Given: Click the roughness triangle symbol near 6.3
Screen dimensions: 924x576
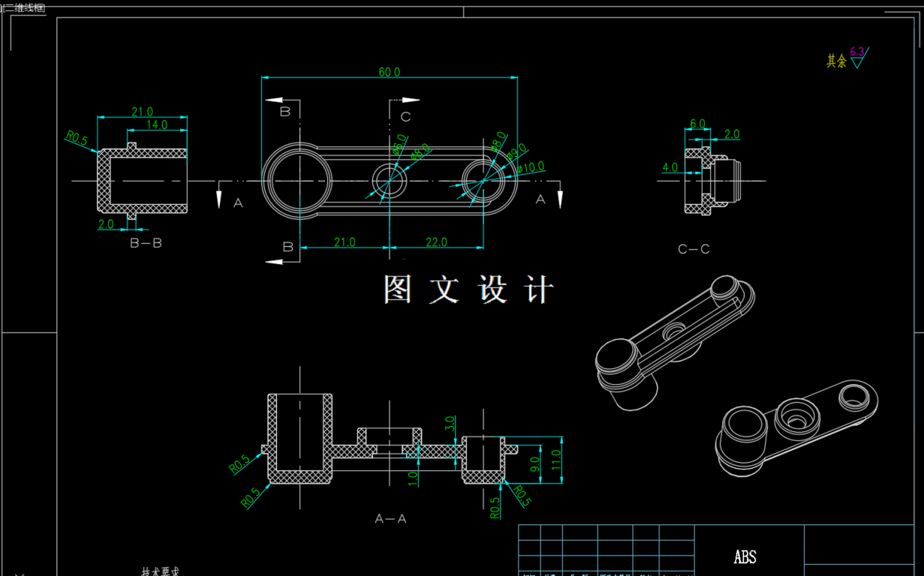Looking at the screenshot, I should (x=859, y=62).
